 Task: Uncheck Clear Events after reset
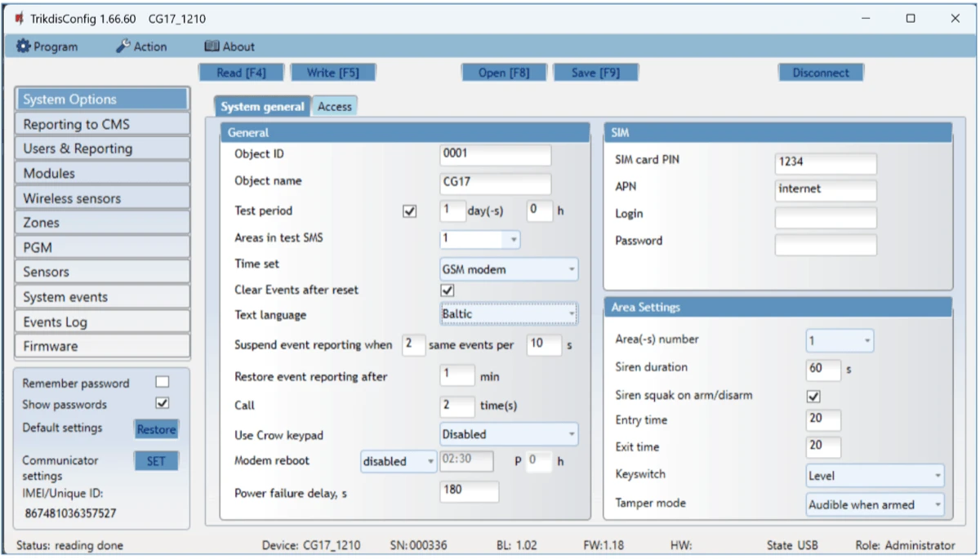pos(447,290)
